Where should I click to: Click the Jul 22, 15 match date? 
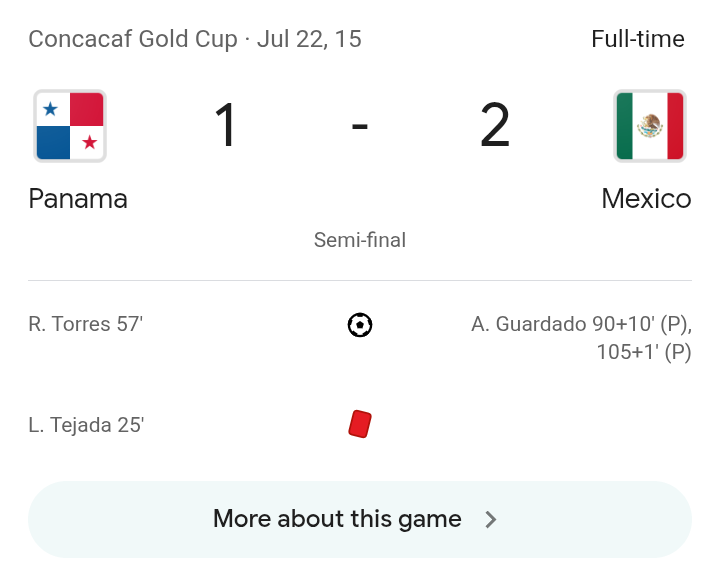pos(309,39)
